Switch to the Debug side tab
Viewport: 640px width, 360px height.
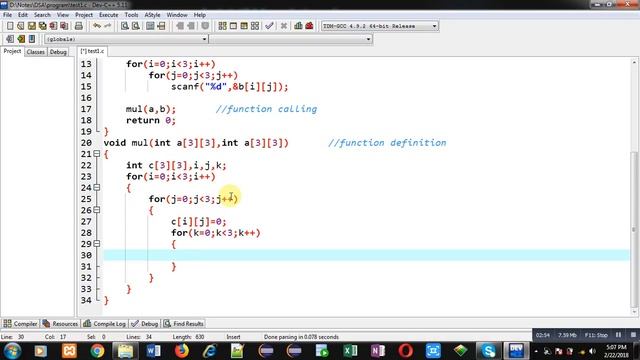[58, 52]
